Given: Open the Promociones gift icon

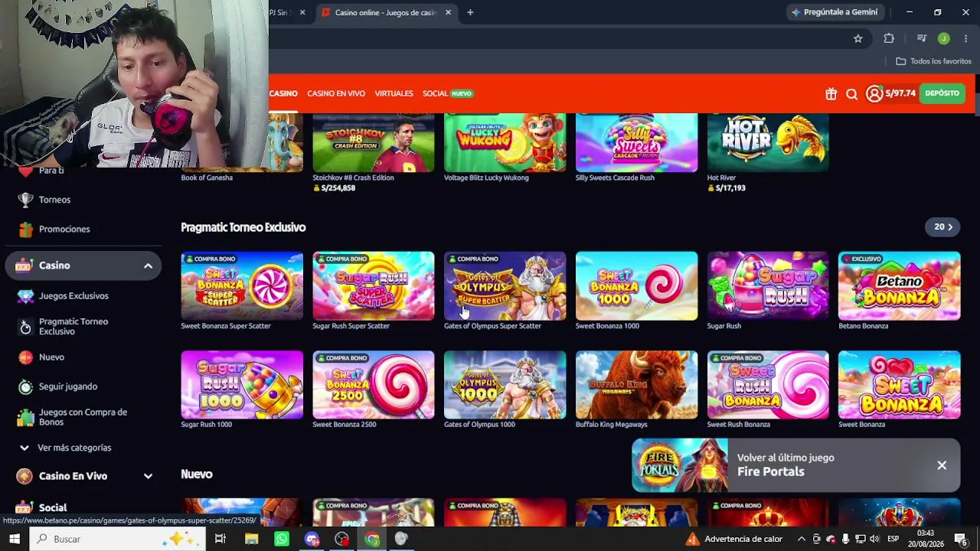Looking at the screenshot, I should 26,229.
